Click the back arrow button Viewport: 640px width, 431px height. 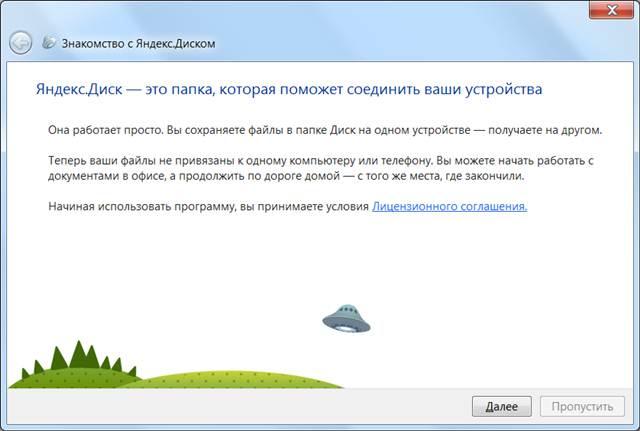pyautogui.click(x=20, y=43)
